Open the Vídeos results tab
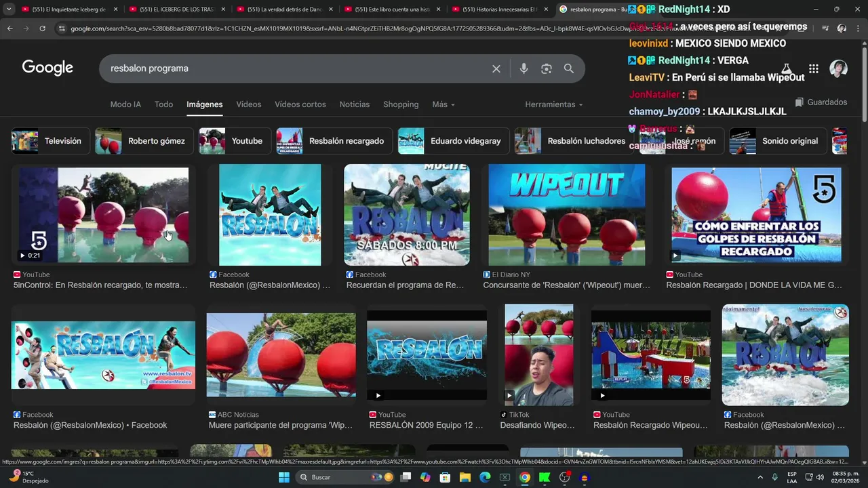This screenshot has width=868, height=488. pos(249,104)
